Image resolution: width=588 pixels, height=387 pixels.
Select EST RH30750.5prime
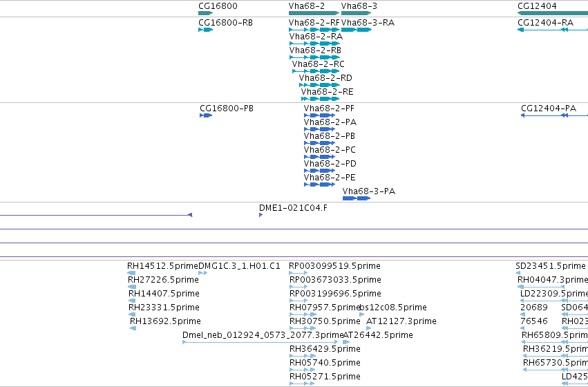coord(325,321)
